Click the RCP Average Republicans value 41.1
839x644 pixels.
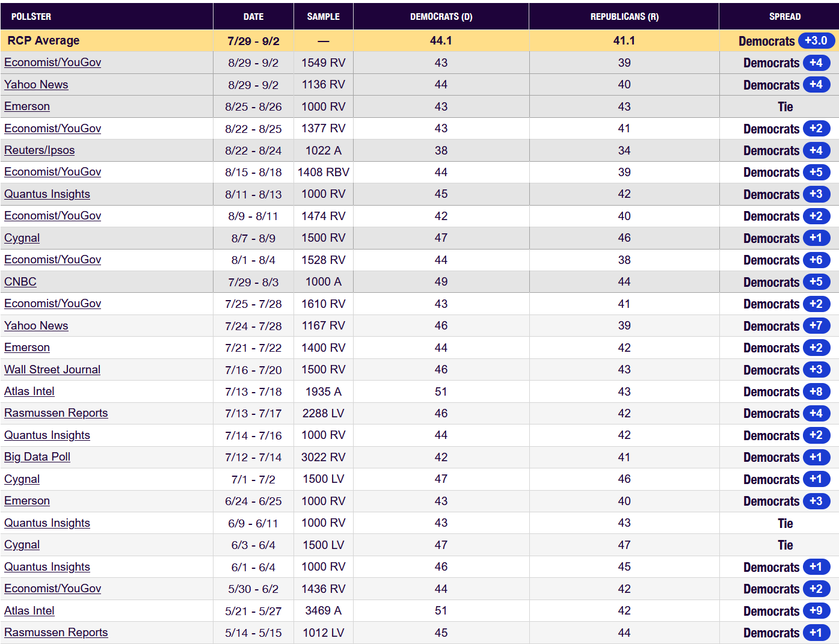(x=624, y=41)
